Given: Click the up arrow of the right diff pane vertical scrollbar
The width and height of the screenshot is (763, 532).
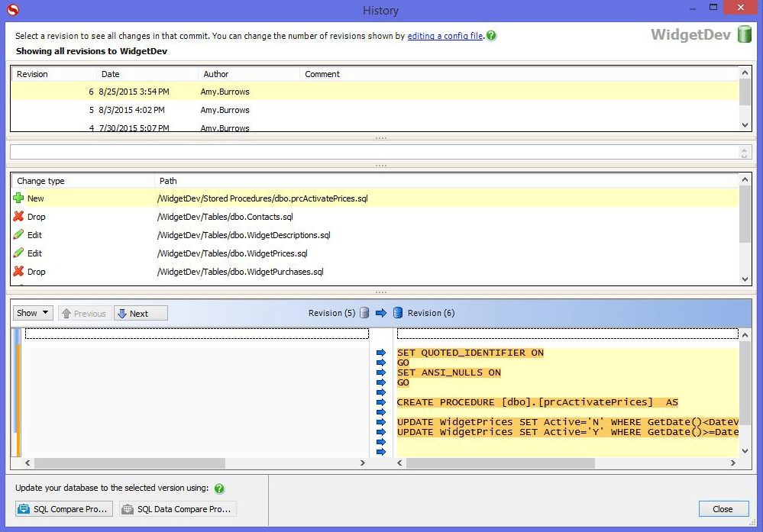Looking at the screenshot, I should [745, 335].
